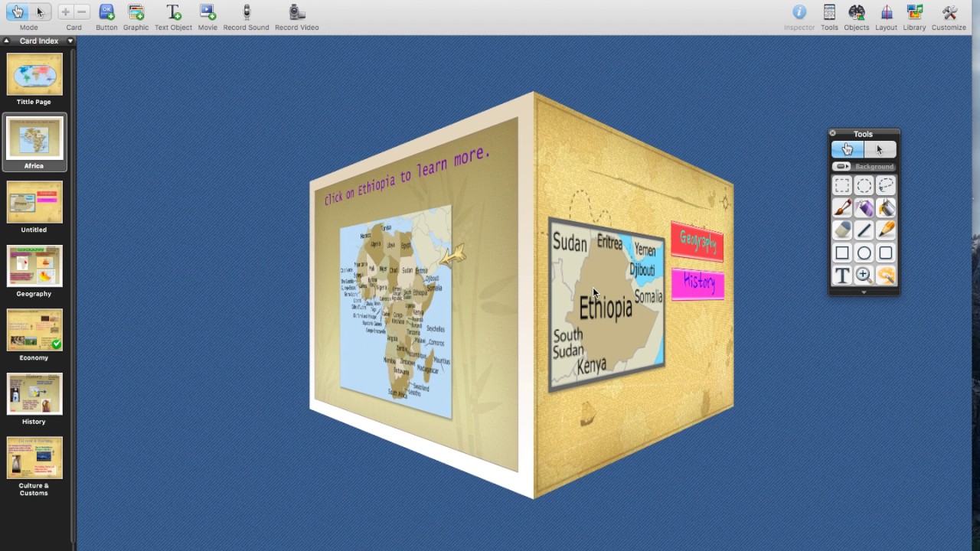Viewport: 980px width, 551px height.
Task: Select the rectangular marquee selection tool
Action: point(842,185)
